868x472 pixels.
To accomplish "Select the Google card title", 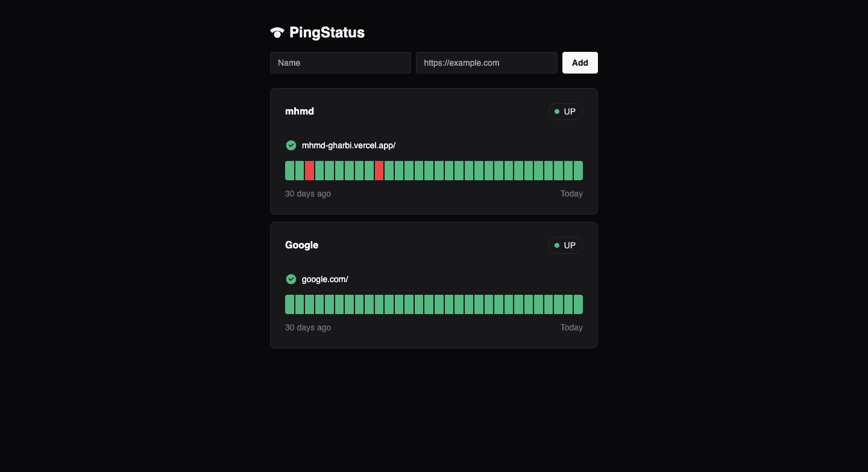I will [301, 245].
